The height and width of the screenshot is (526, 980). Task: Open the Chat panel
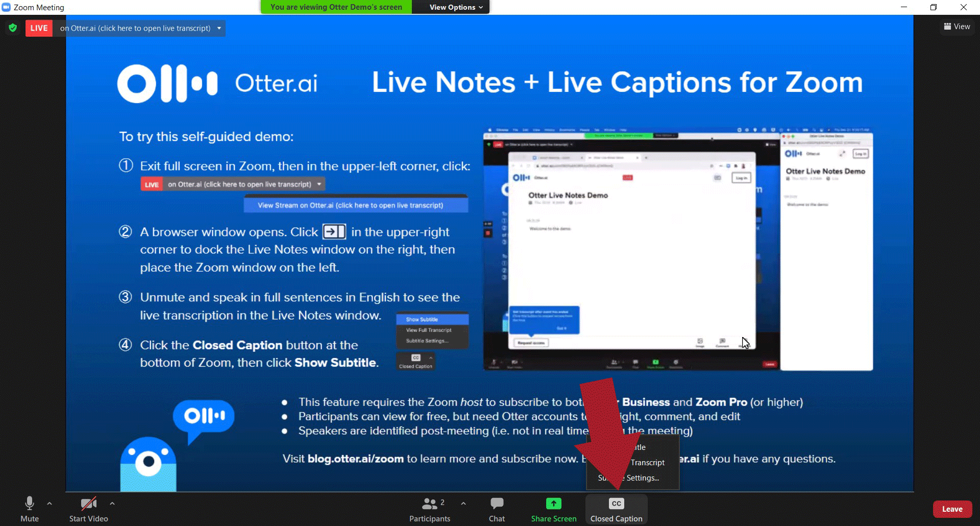click(x=497, y=509)
